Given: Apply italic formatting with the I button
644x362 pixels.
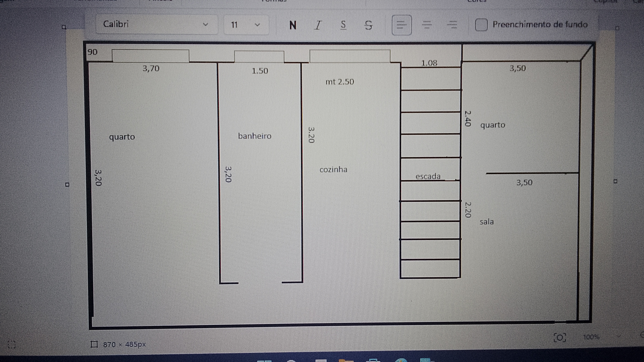Looking at the screenshot, I should pos(318,25).
